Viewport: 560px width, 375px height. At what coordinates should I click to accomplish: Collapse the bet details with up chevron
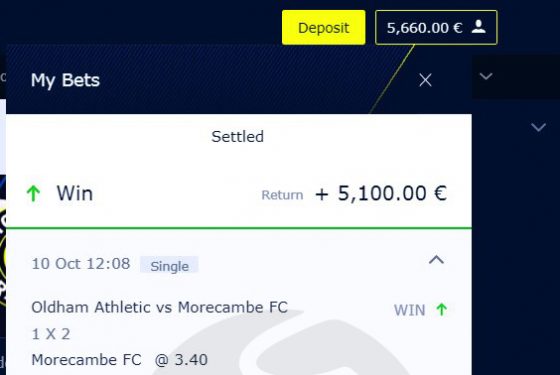(x=436, y=260)
